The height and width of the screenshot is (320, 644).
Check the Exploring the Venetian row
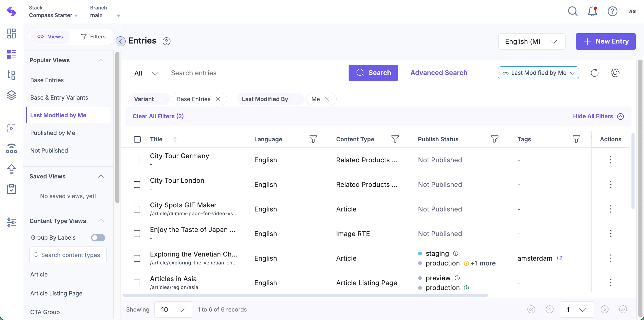(137, 258)
